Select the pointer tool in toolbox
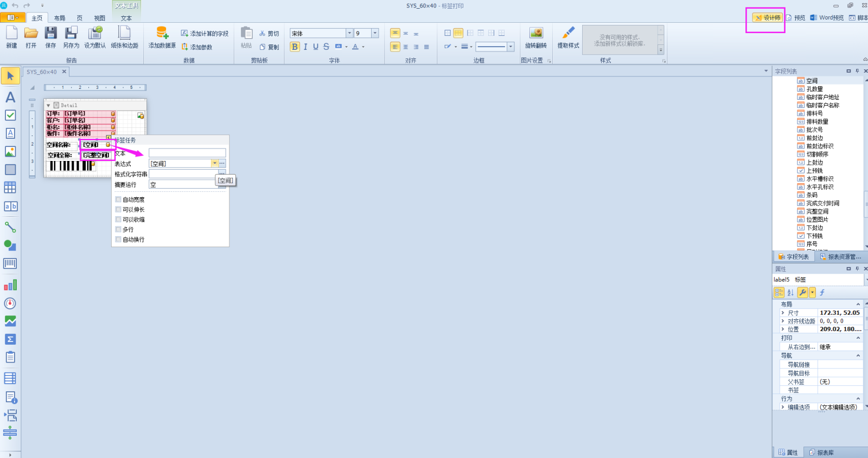 10,76
